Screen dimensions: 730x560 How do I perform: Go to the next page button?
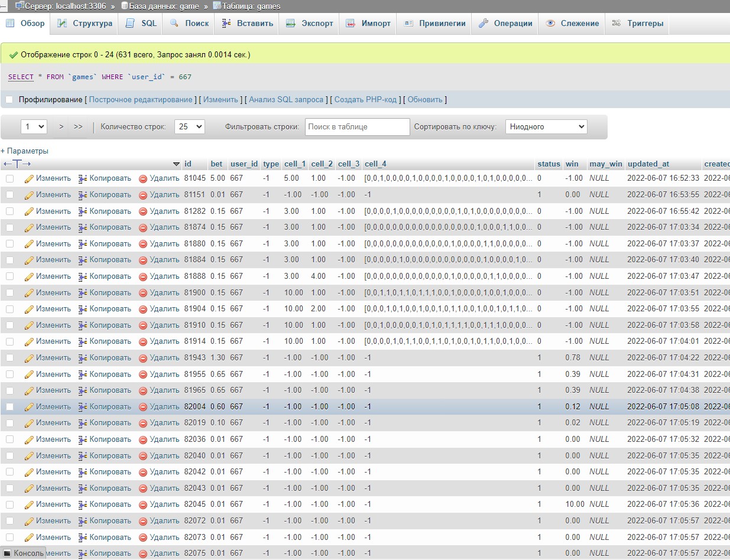coord(61,126)
